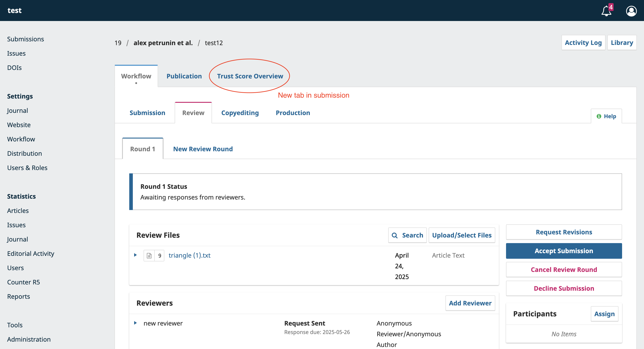644x349 pixels.
Task: Switch to Trust Score Overview tab
Action: pos(250,76)
